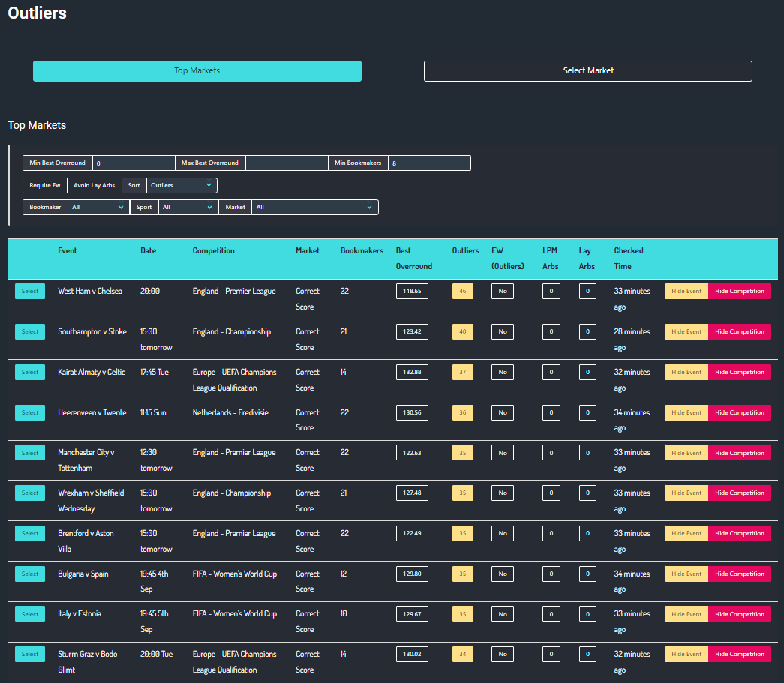The image size is (784, 683).
Task: Hide Competition on Heerenveen v Twente row
Action: 740,412
